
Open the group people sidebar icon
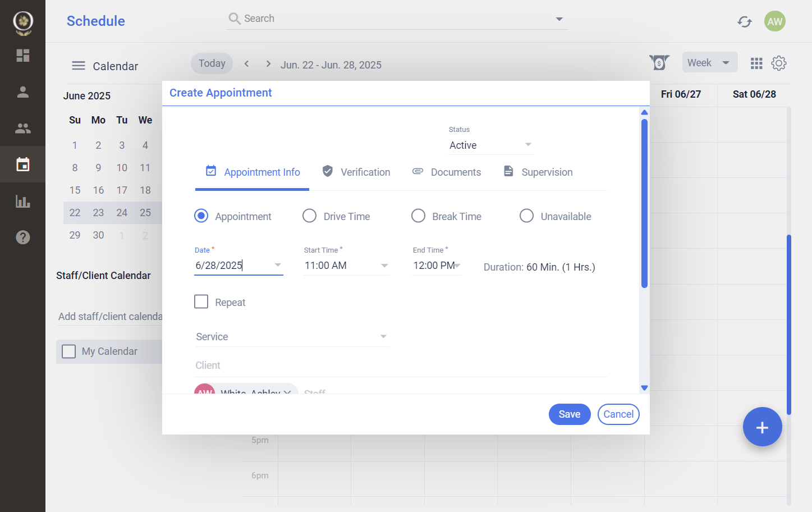[23, 129]
